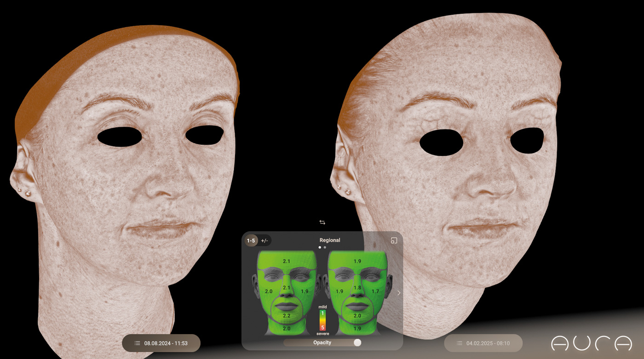This screenshot has width=644, height=359.
Task: Minimize the Regional panel via corner icon
Action: [x=394, y=240]
